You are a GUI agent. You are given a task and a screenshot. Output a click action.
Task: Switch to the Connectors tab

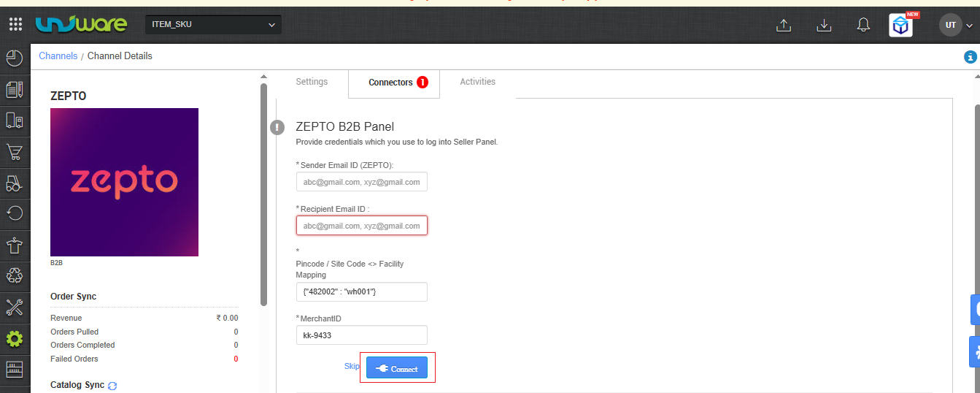[394, 83]
